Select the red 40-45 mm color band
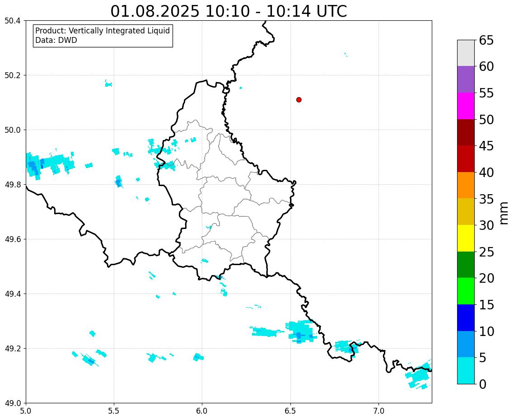This screenshot has width=514, height=420. (466, 159)
